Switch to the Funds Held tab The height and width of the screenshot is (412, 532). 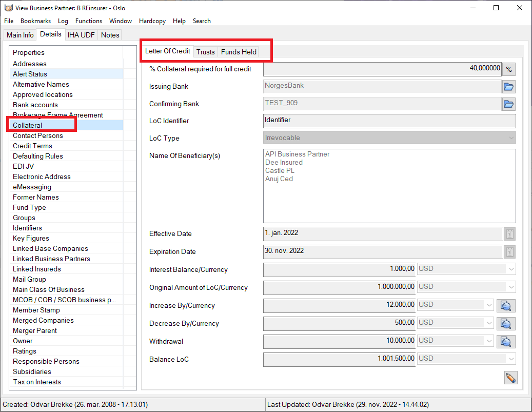click(x=239, y=52)
